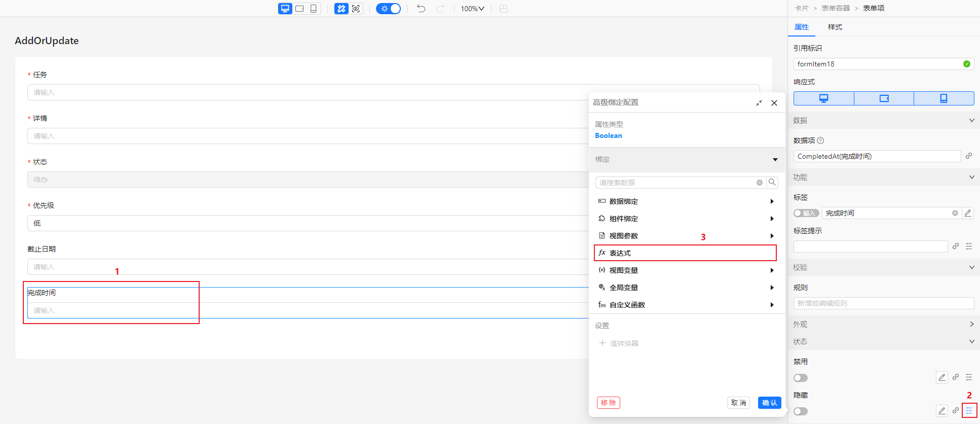
Task: Click the 数据项 help icon
Action: pos(821,140)
